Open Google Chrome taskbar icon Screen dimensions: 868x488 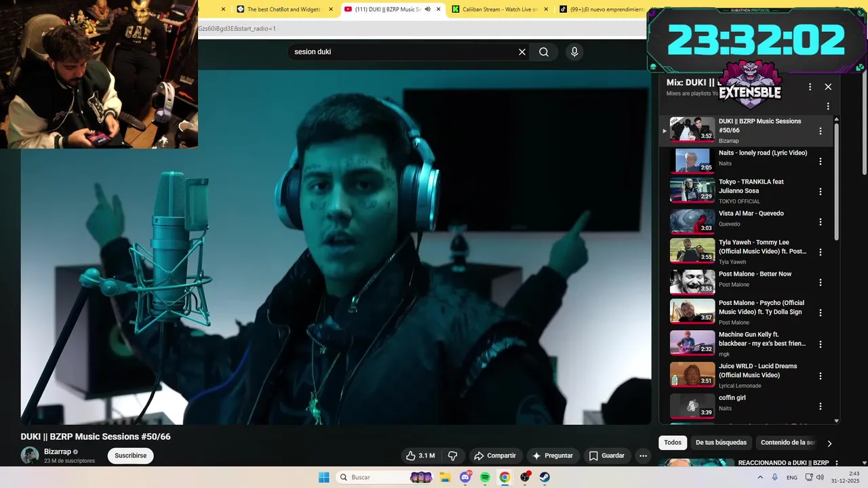point(505,477)
